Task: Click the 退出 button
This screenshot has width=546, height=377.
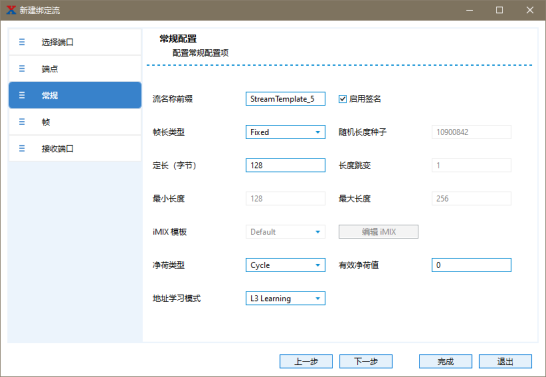Action: tap(505, 361)
